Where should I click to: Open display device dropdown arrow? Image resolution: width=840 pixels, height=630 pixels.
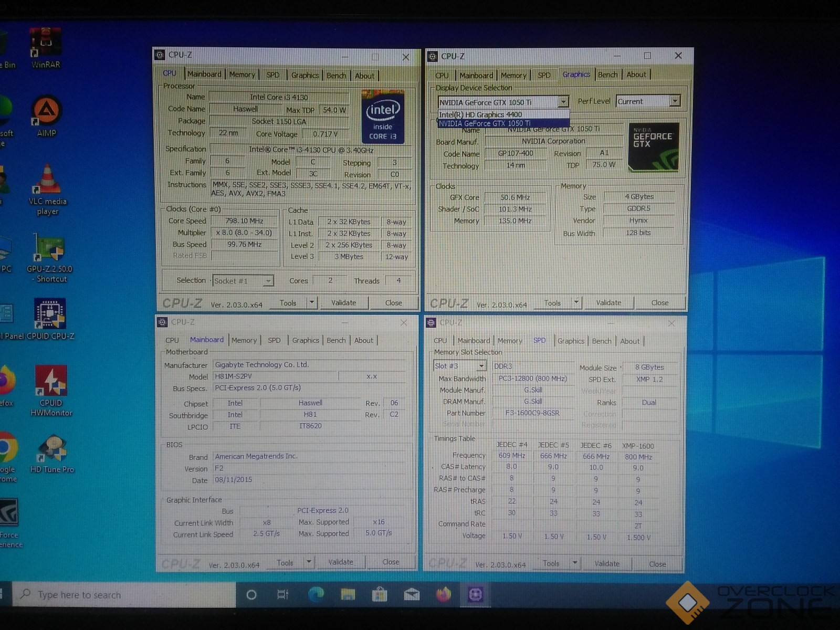(563, 102)
